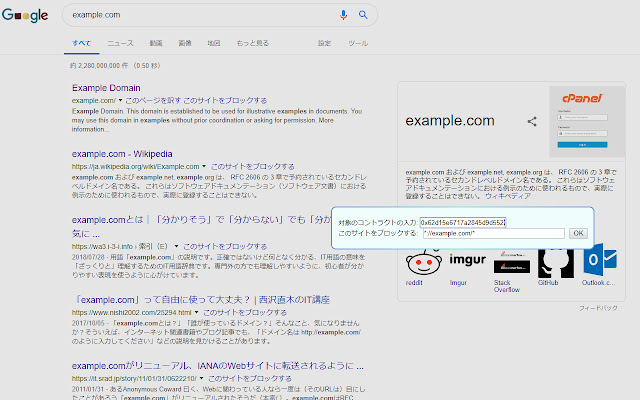This screenshot has height=400, width=640.
Task: Block site link for it.srad.jp result
Action: pos(250,378)
